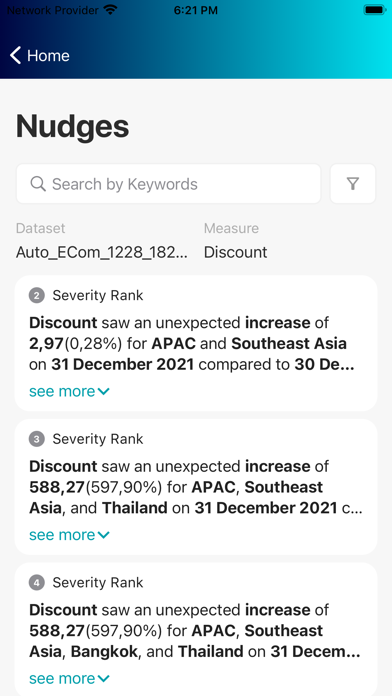Open the rank 4 nudge card text
The width and height of the screenshot is (392, 696).
tap(194, 631)
